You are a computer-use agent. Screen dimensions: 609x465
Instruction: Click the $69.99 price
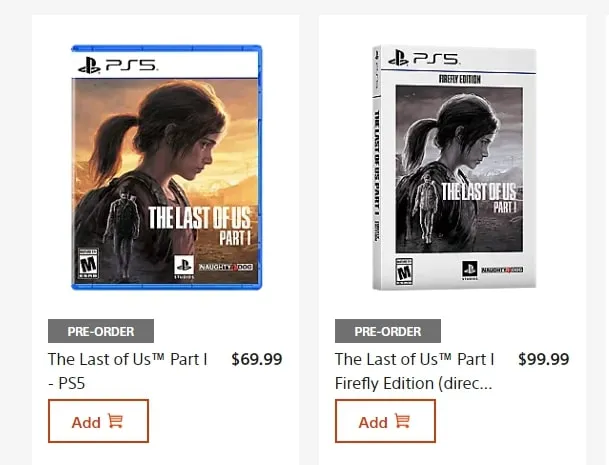pos(257,359)
